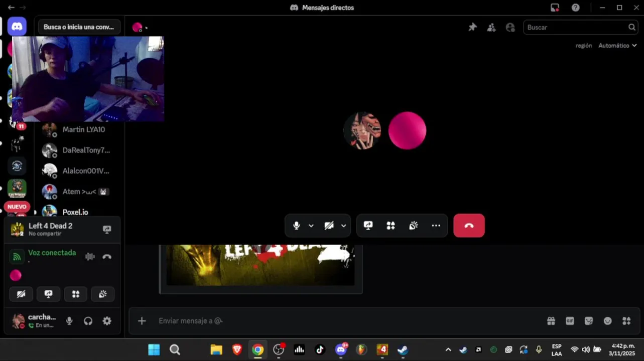This screenshot has width=644, height=361.
Task: Open File Explorer from the taskbar
Action: click(216, 350)
